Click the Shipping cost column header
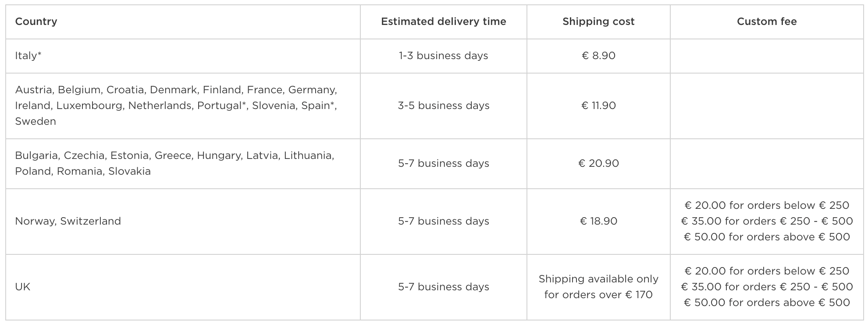This screenshot has width=868, height=324. click(598, 21)
